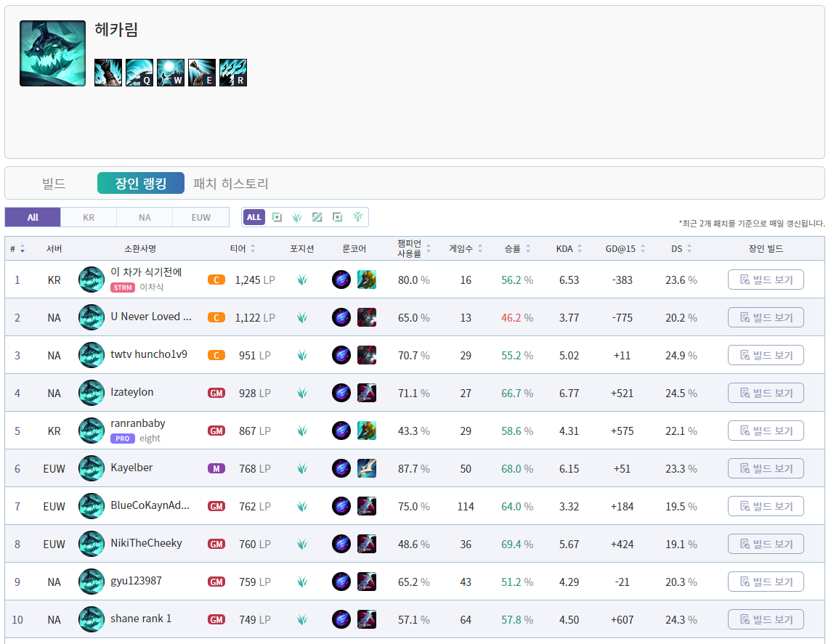
Task: Click the 68.0 % win rate cell
Action: coord(517,469)
